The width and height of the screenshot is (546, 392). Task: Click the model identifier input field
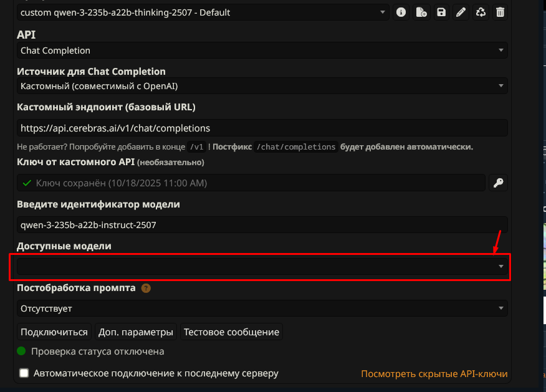(x=262, y=224)
